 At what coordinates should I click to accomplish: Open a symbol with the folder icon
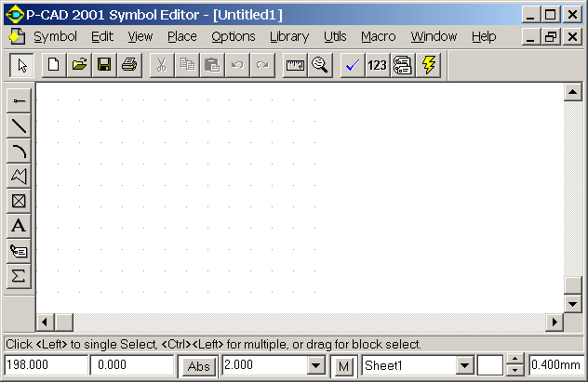coord(79,65)
